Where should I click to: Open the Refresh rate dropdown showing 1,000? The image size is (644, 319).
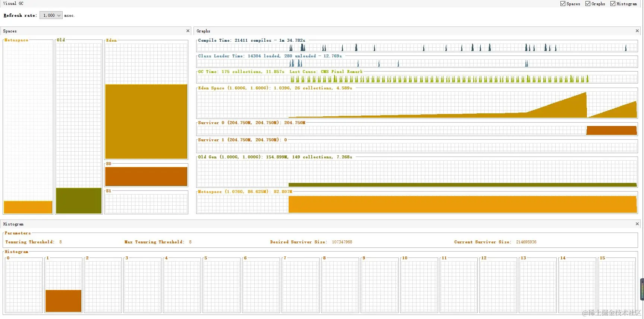coord(51,15)
